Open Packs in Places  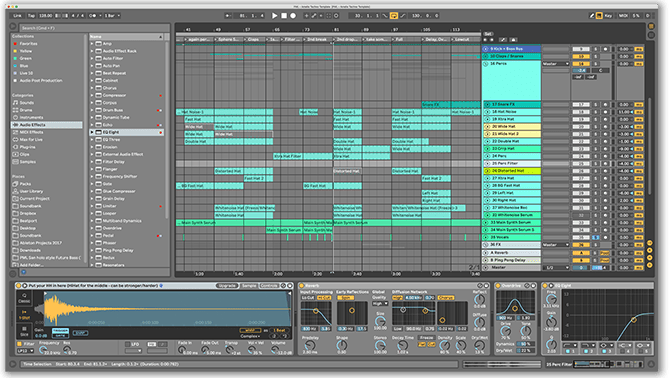[x=25, y=184]
